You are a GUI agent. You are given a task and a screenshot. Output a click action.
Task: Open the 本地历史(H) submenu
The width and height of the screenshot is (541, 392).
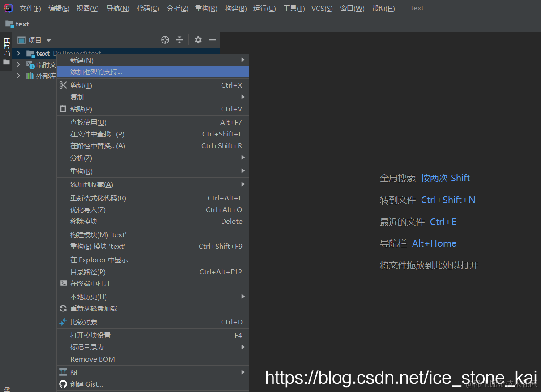153,297
